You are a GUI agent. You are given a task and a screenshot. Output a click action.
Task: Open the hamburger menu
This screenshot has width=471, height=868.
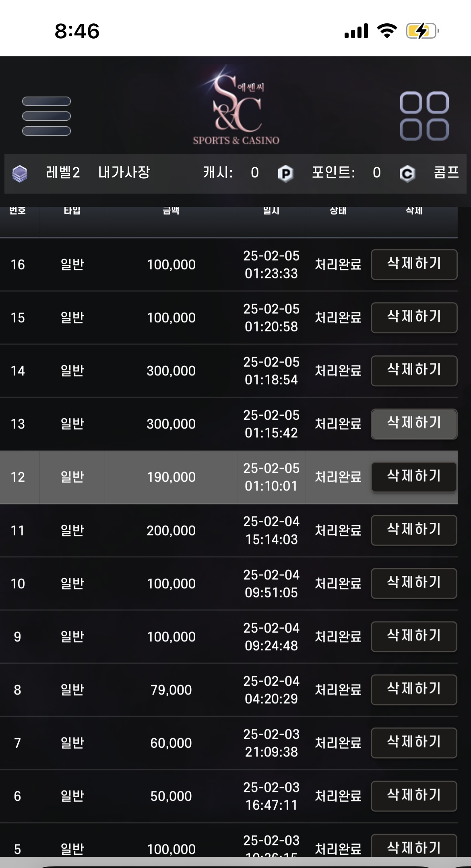46,116
